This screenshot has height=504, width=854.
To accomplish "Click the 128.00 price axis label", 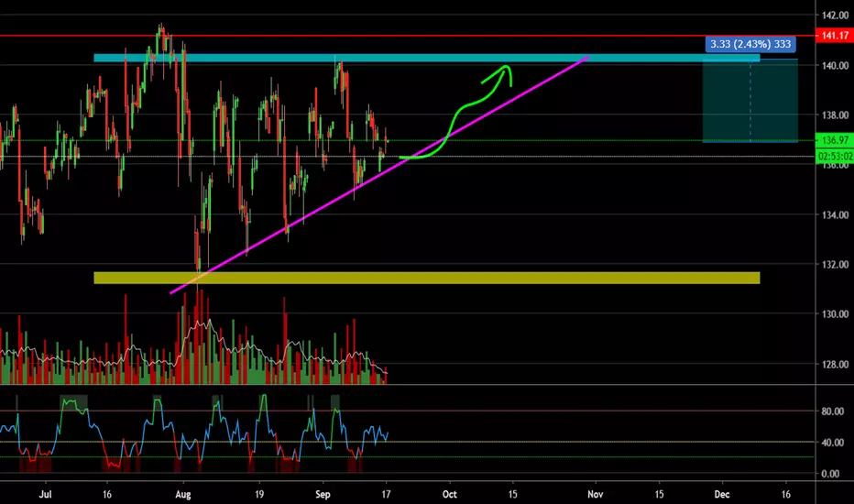I will point(835,364).
